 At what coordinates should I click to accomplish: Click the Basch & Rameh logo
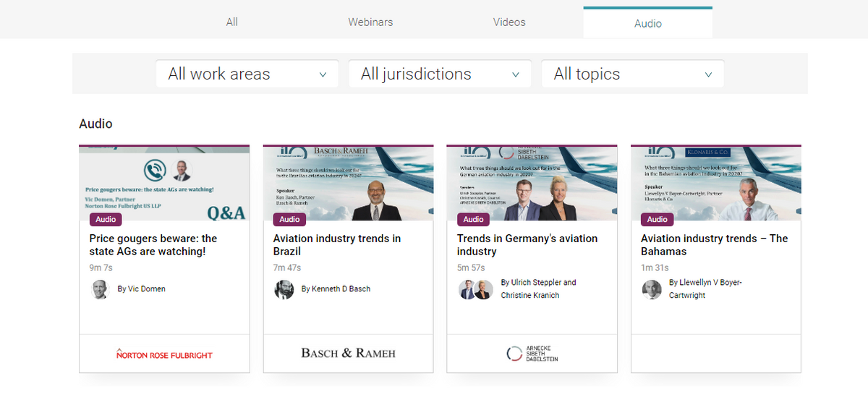point(348,354)
